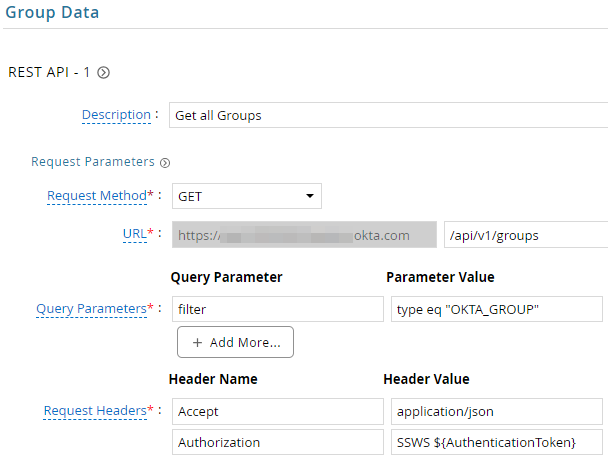608x458 pixels.
Task: Click the '+ Add More...' button
Action: [x=235, y=342]
